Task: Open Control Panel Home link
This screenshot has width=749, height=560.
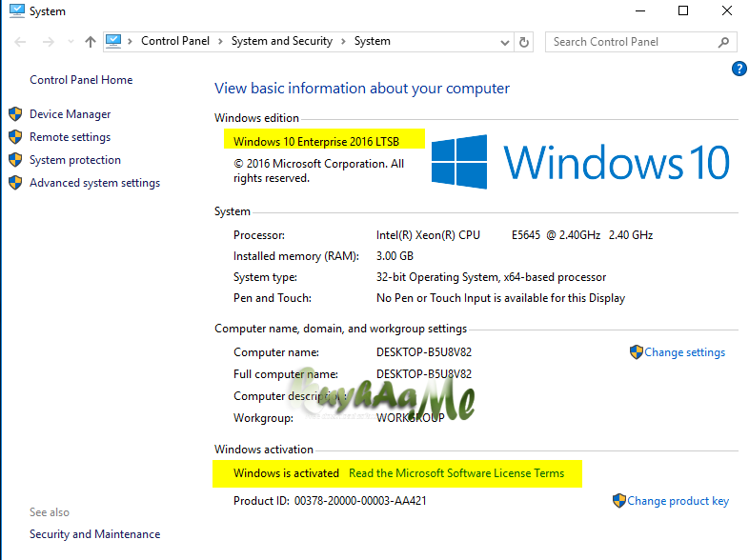Action: (81, 80)
